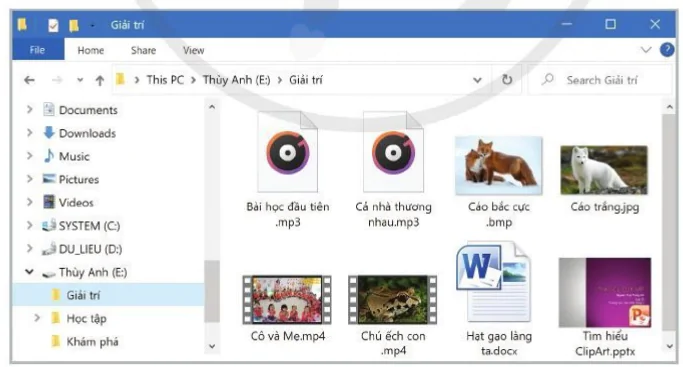Click the Refresh button in address bar
The image size is (683, 367).
pyautogui.click(x=507, y=80)
